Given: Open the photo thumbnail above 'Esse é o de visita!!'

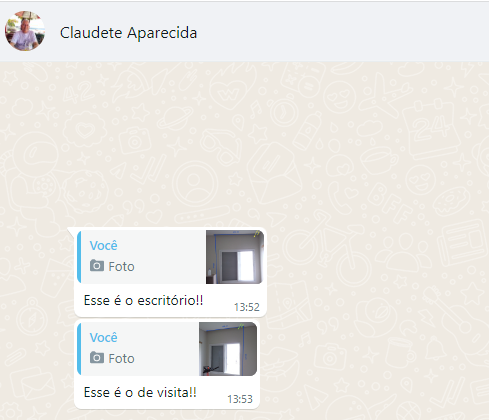Looking at the screenshot, I should [228, 349].
